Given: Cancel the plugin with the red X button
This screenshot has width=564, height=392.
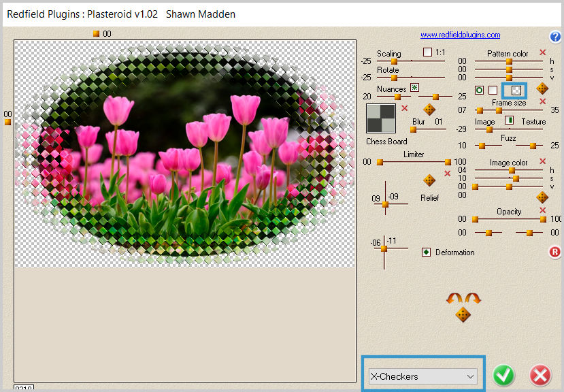Looking at the screenshot, I should coord(540,376).
